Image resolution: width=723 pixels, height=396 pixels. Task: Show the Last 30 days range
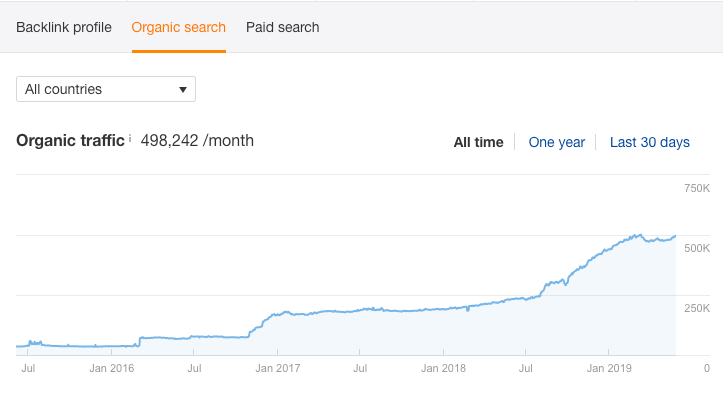(x=650, y=142)
